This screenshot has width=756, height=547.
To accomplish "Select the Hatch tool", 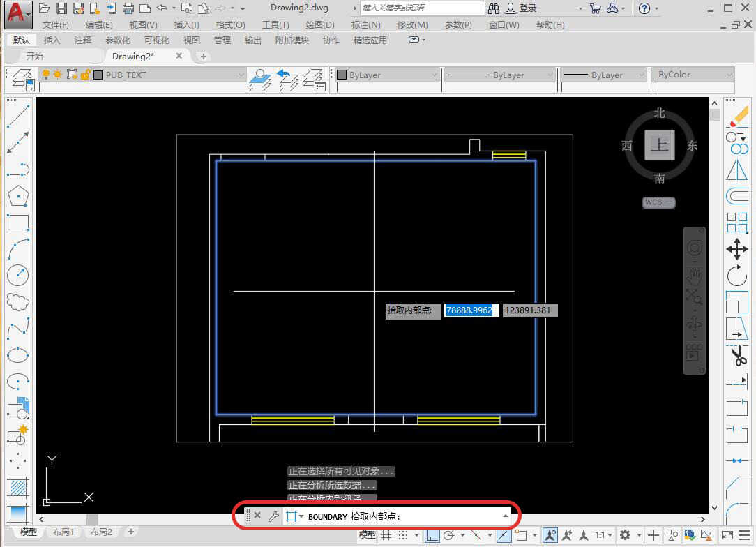I will tap(18, 488).
